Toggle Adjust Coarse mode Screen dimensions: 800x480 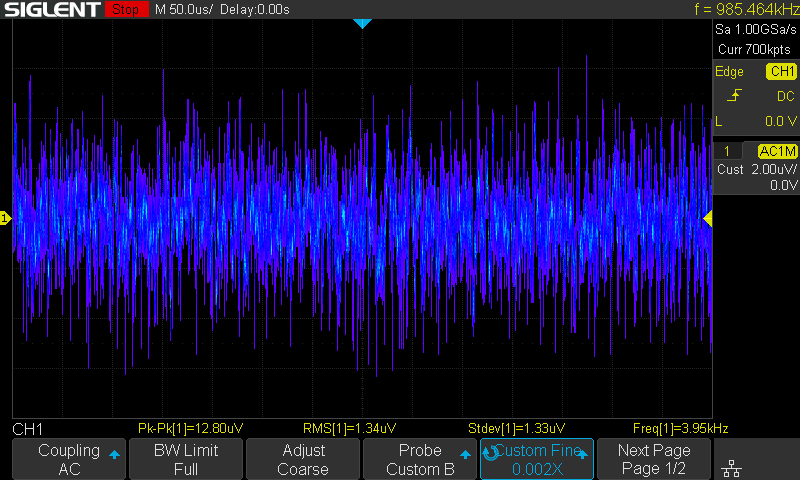click(302, 459)
